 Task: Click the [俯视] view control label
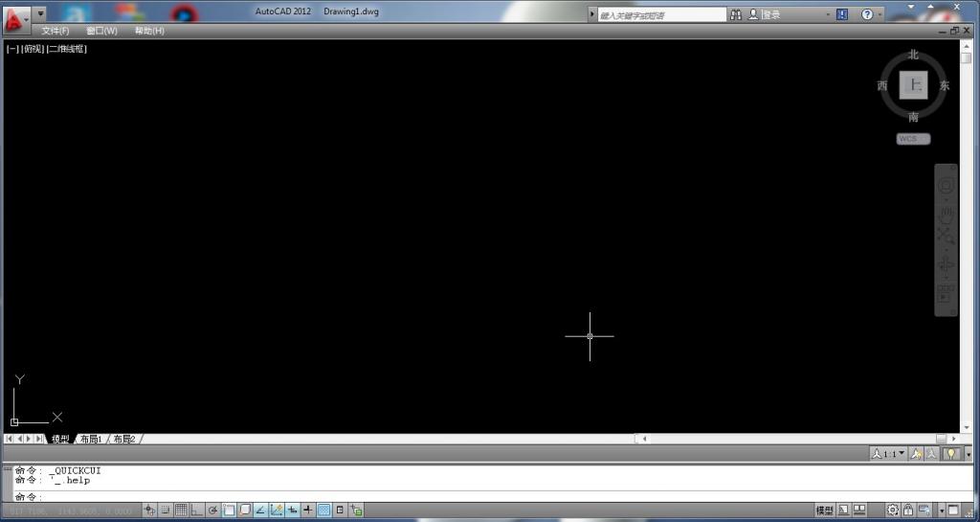coord(33,49)
